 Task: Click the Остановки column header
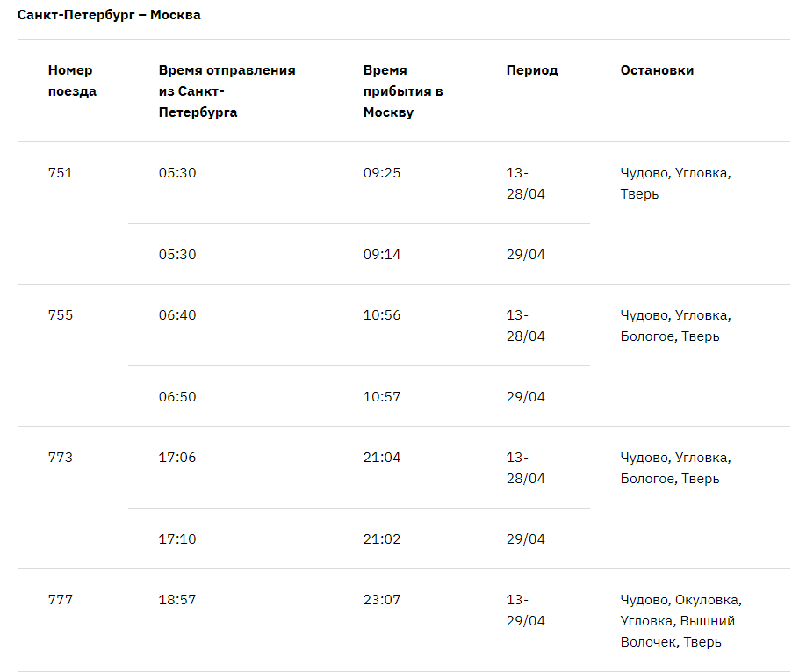click(x=657, y=70)
